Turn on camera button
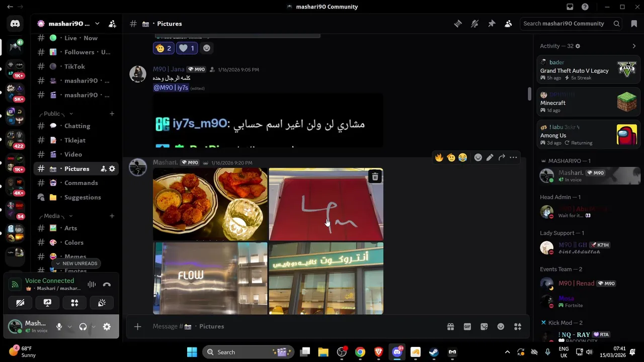 [x=20, y=303]
